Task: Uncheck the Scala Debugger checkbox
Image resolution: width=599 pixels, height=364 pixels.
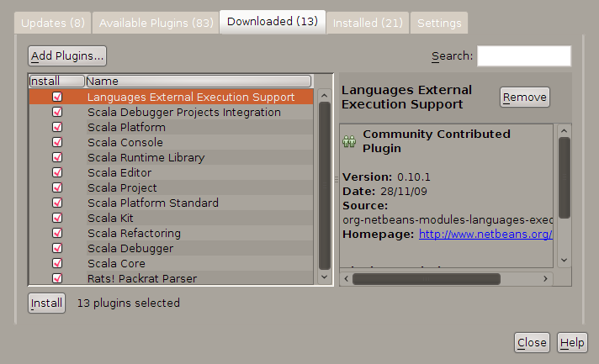Action: pyautogui.click(x=57, y=248)
